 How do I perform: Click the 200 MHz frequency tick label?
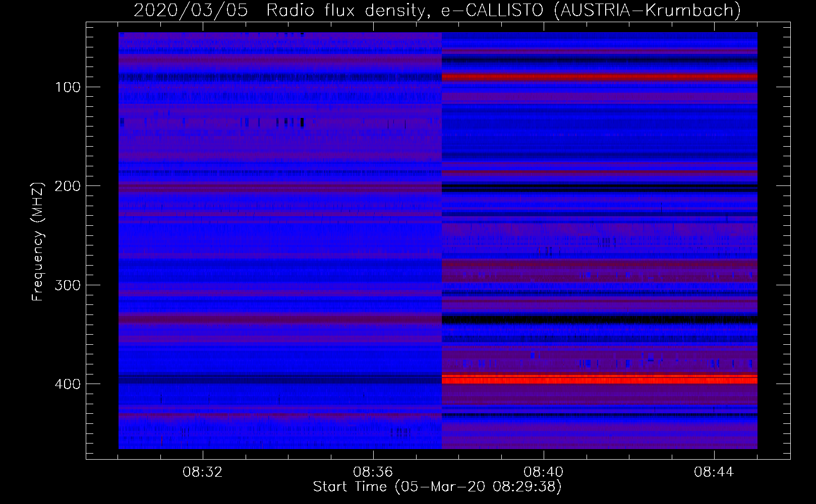pyautogui.click(x=68, y=186)
